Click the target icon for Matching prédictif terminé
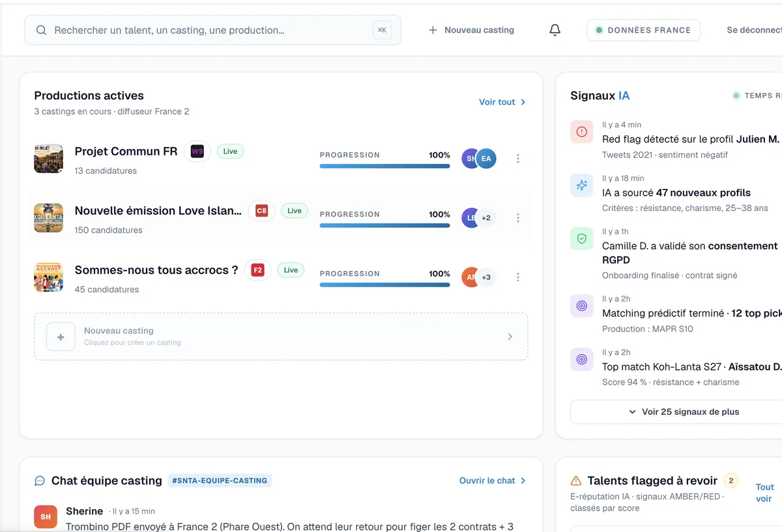 (x=581, y=306)
